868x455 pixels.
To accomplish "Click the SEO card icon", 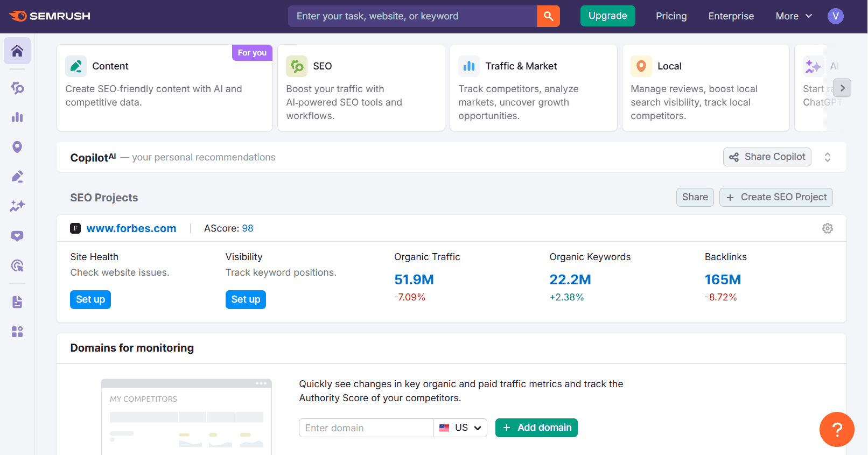I will [297, 66].
